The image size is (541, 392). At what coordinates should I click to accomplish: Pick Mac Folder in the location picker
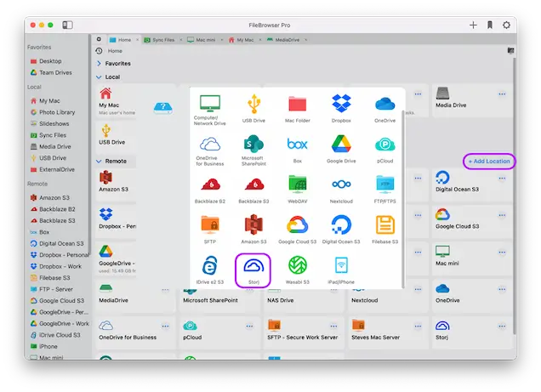[x=298, y=109]
